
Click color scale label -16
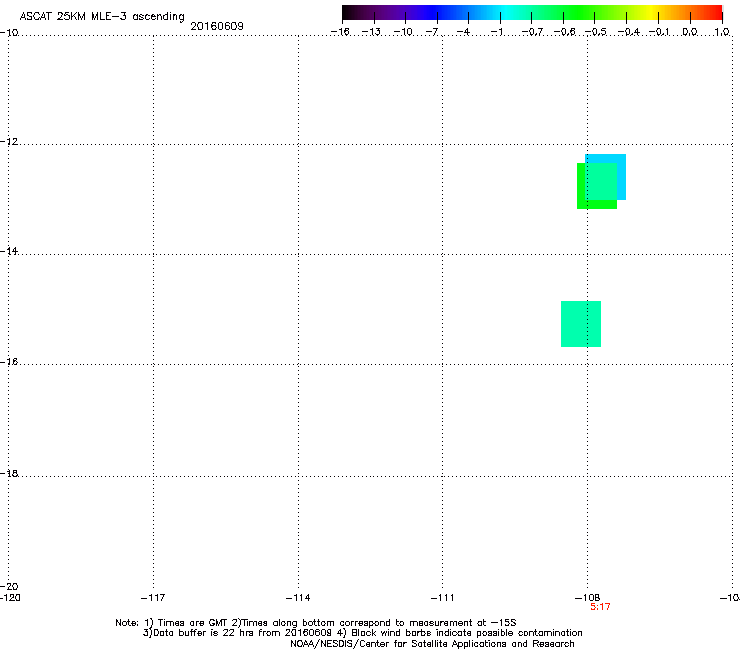pos(340,32)
